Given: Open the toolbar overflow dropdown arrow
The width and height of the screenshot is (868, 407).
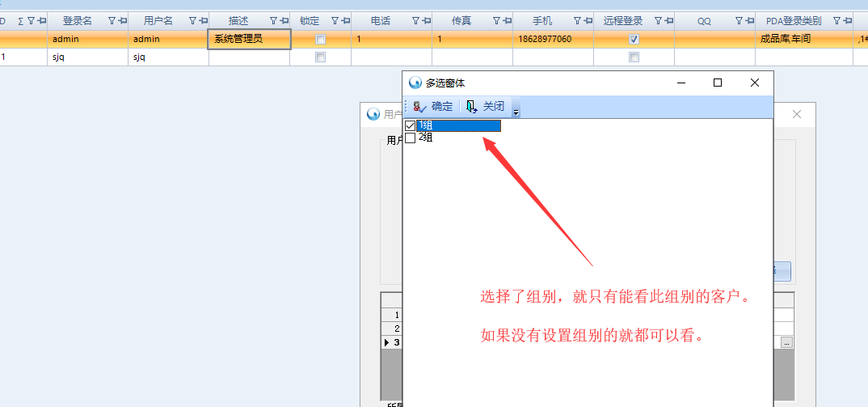Looking at the screenshot, I should 516,112.
